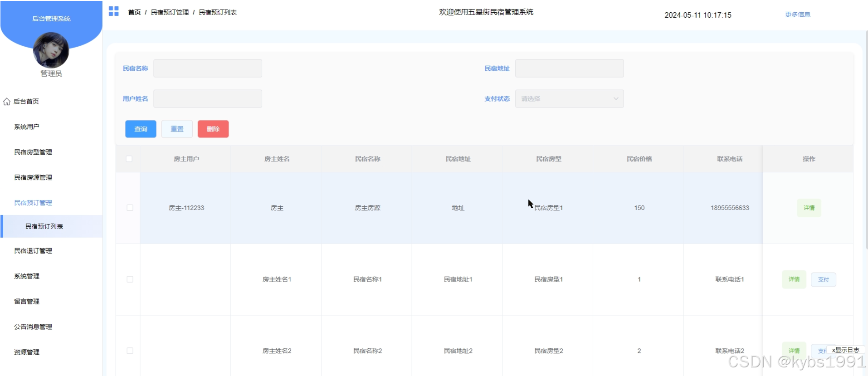This screenshot has width=868, height=376.
Task: Click the price cell 150
Action: click(639, 208)
